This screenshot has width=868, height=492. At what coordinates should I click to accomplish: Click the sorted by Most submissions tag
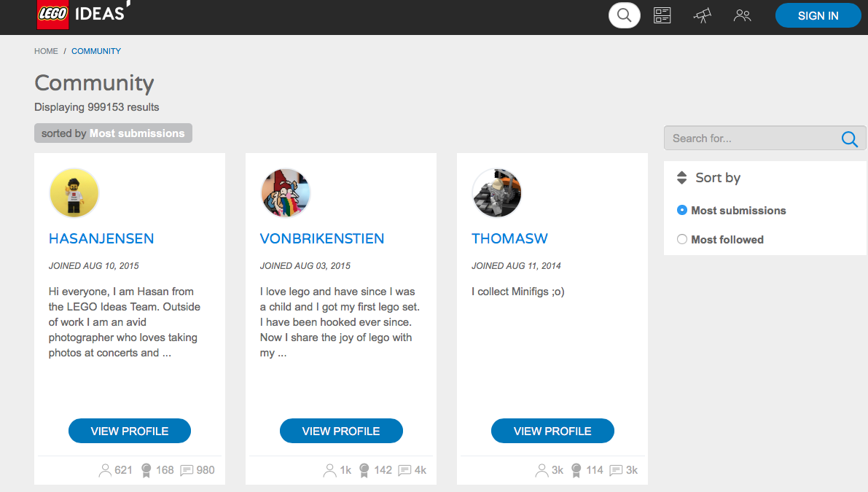113,133
